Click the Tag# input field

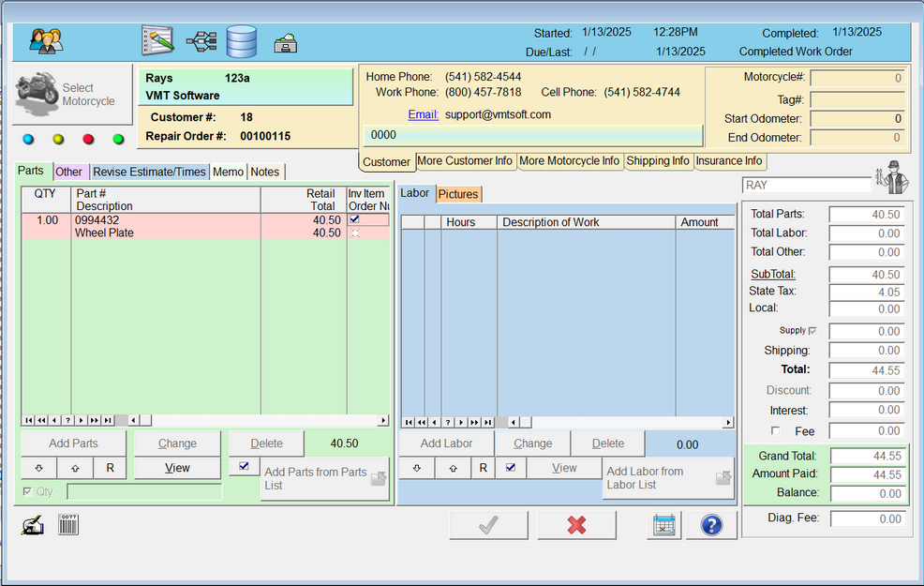pyautogui.click(x=857, y=99)
